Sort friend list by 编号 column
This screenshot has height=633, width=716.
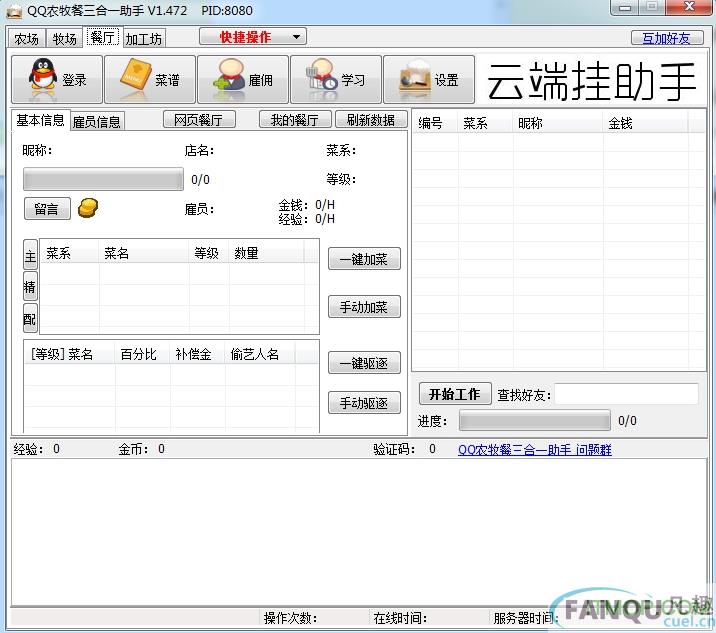pos(435,123)
